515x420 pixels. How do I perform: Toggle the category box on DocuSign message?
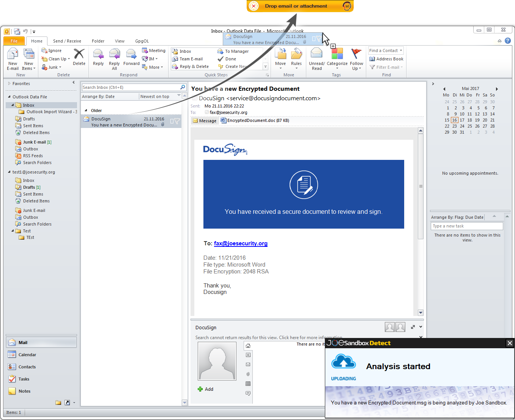(172, 121)
